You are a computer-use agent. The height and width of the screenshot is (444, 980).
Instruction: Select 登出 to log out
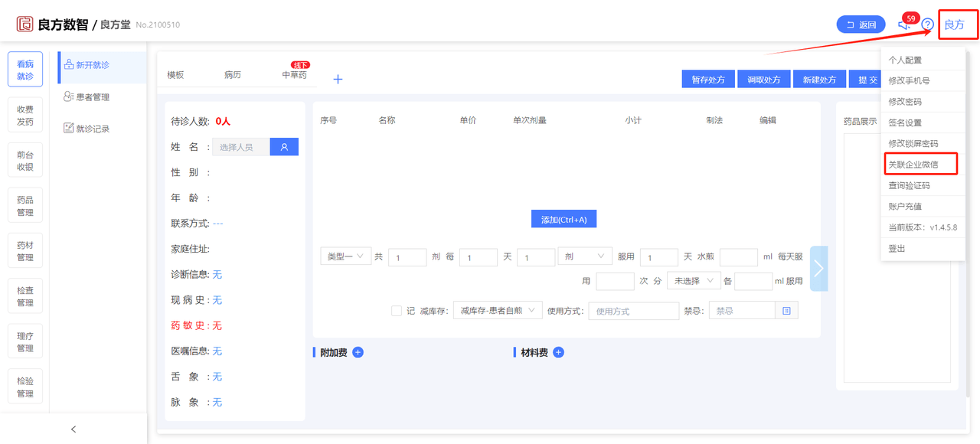coord(923,249)
